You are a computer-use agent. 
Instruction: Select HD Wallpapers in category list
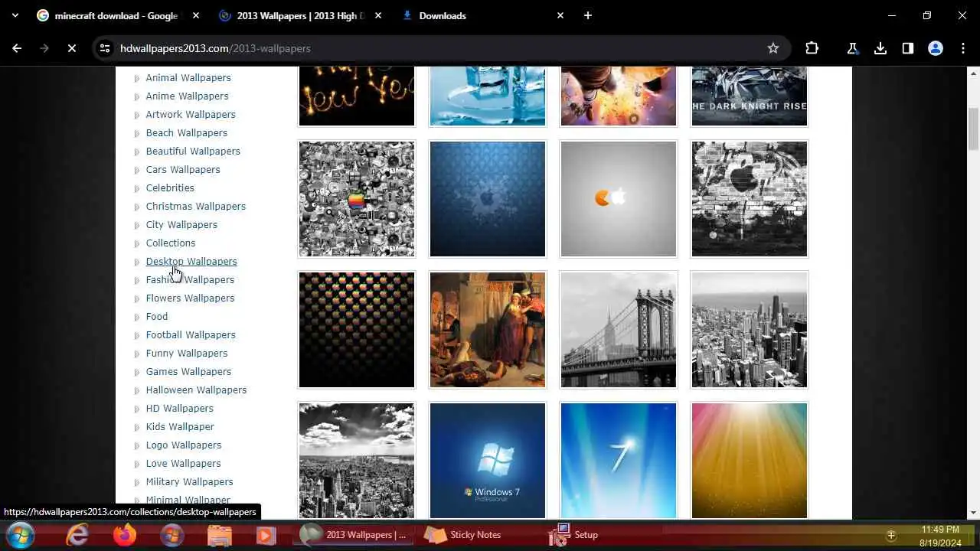[x=180, y=408]
